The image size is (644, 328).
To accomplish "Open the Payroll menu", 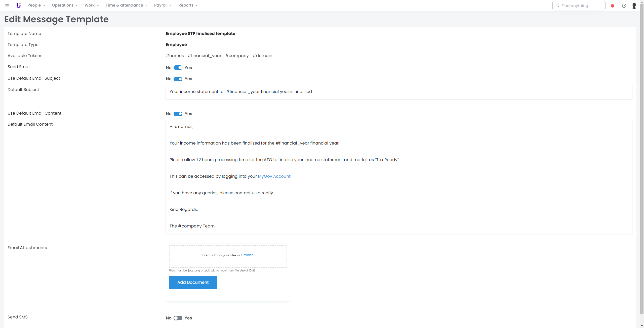I will pyautogui.click(x=163, y=5).
